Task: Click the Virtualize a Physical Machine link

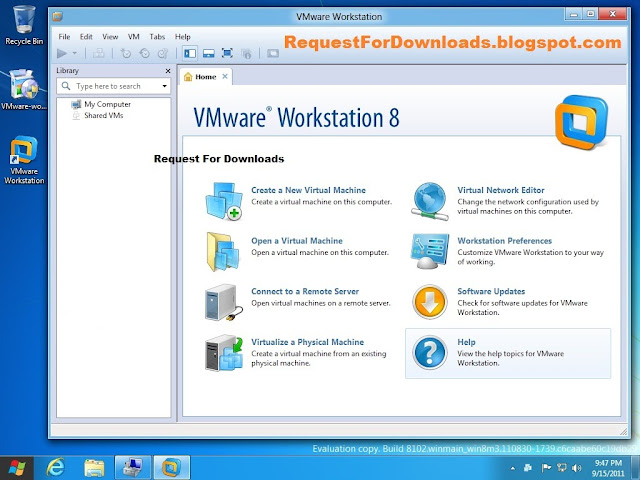Action: 307,342
